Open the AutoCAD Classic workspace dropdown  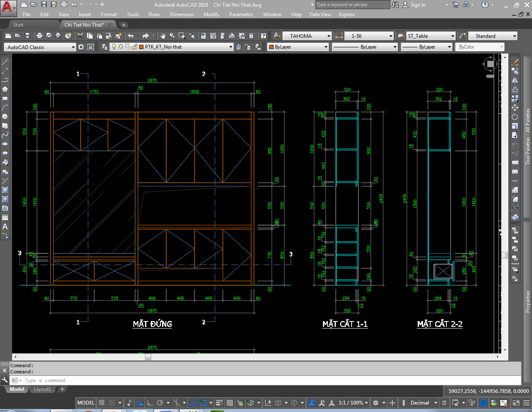tap(73, 47)
